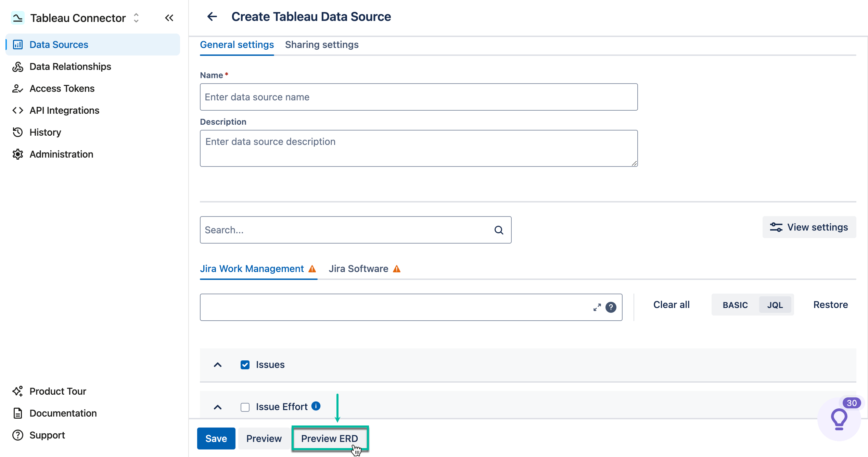Open the API Integrations panel
The height and width of the screenshot is (457, 868).
point(64,110)
